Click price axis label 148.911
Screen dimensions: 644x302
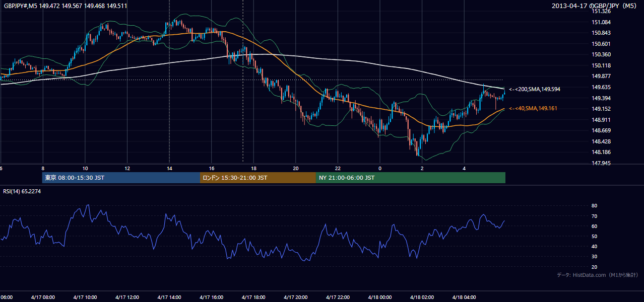(x=601, y=120)
